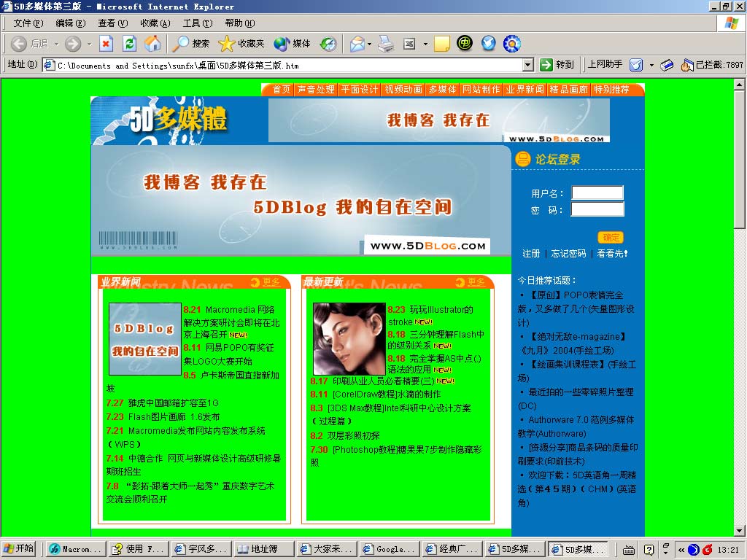Switch to the 地址簿 taskbar window
Screen dimensions: 747x560
point(263,550)
